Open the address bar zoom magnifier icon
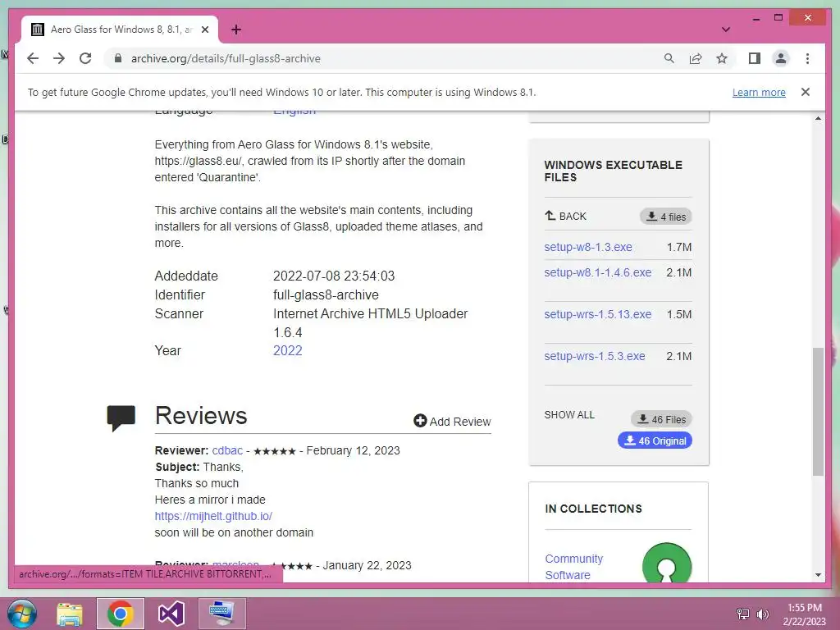Viewport: 840px width, 630px height. coord(669,58)
